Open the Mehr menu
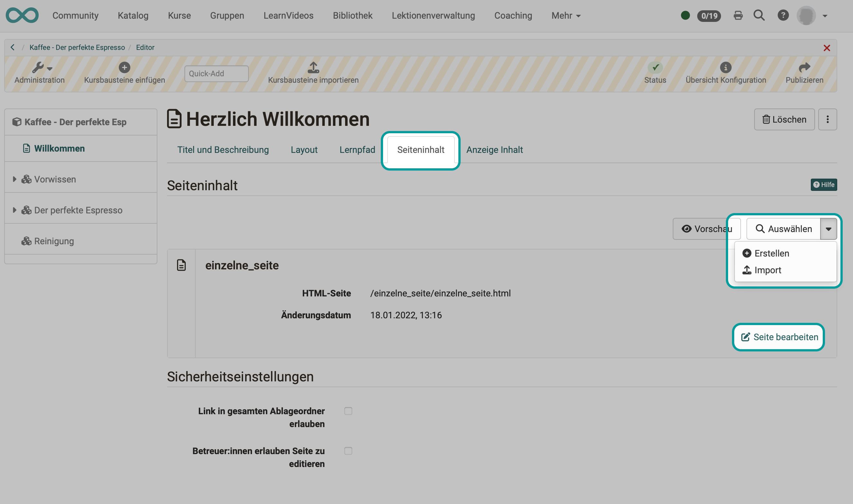Screen dimensions: 853x504 point(565,15)
